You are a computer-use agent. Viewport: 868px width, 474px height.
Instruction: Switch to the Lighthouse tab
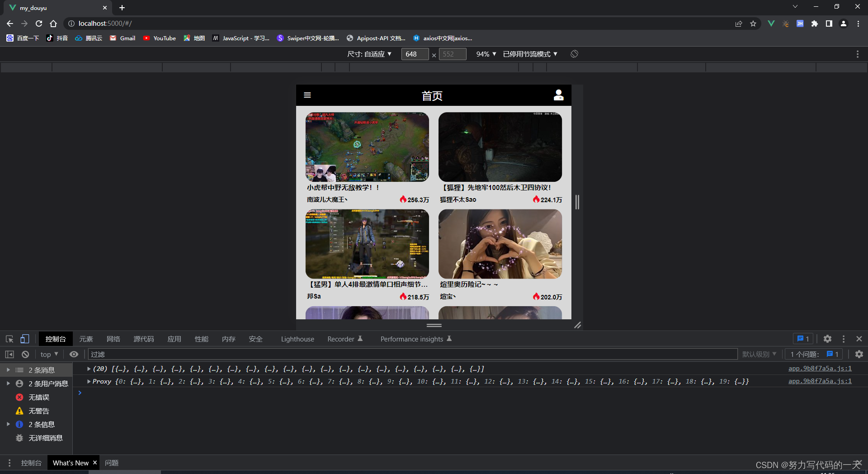coord(297,339)
